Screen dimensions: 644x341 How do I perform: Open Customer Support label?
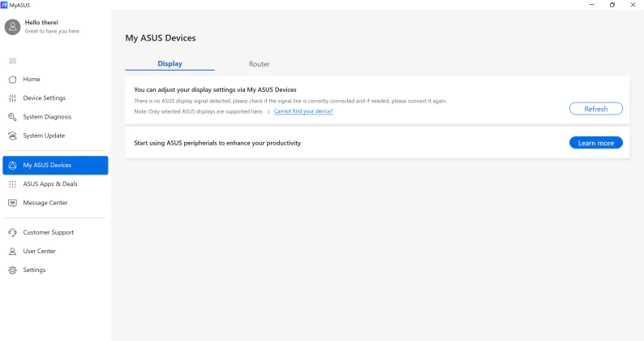click(x=49, y=232)
